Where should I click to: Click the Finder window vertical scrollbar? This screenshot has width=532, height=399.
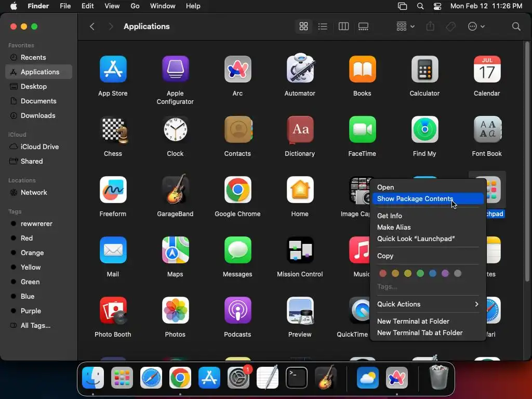point(527,162)
